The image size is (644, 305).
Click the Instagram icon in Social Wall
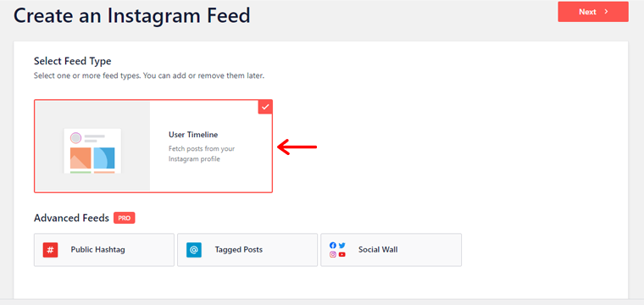(333, 254)
